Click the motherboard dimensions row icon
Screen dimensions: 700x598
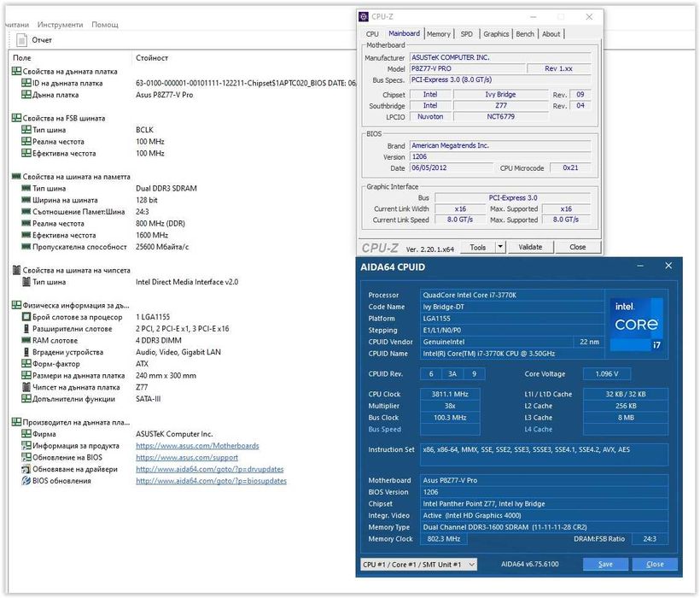pos(26,375)
